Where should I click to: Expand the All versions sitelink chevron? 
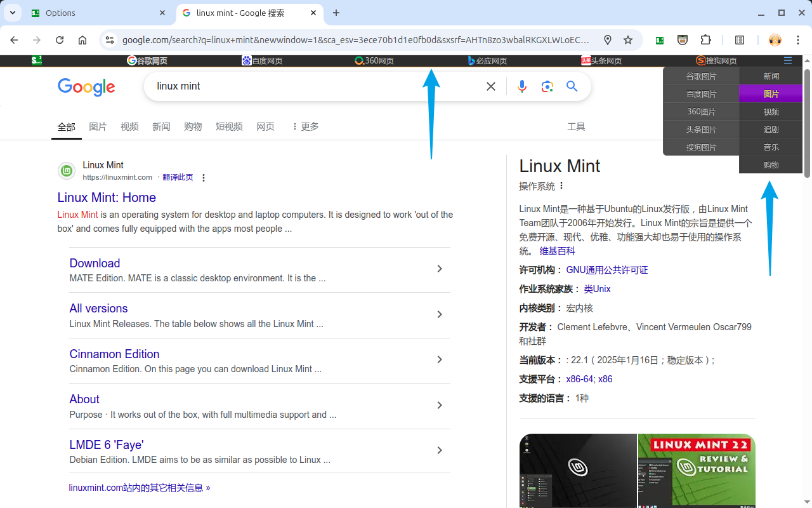[x=440, y=314]
